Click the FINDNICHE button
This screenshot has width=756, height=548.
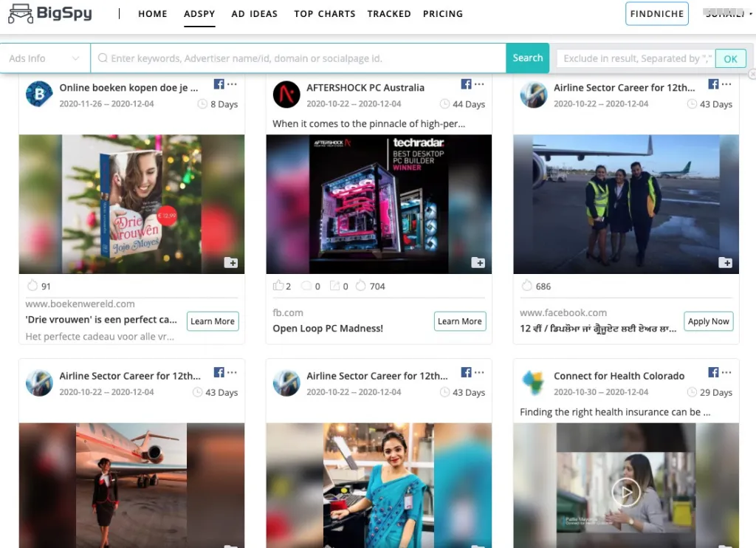tap(656, 14)
